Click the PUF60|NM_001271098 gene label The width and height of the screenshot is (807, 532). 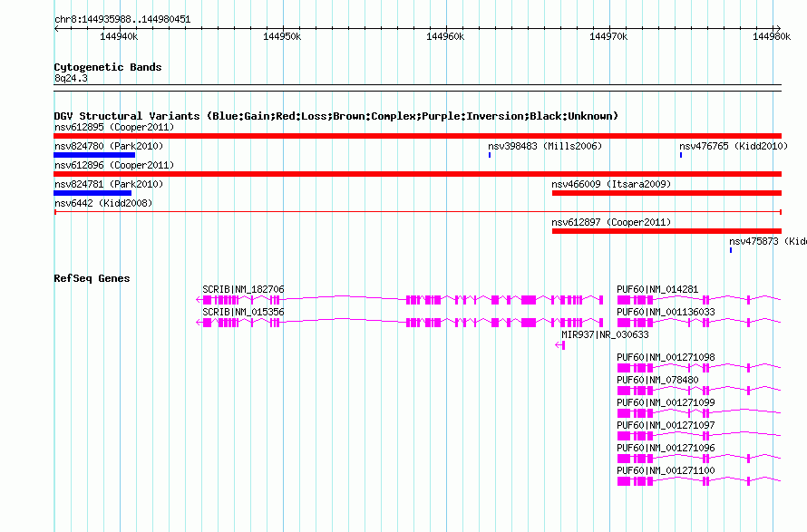click(x=666, y=357)
